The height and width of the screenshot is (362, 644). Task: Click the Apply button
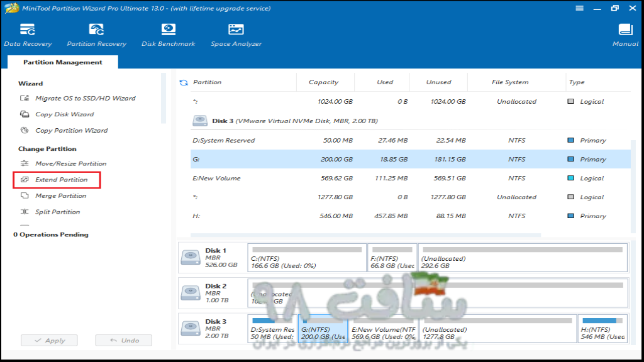49,340
